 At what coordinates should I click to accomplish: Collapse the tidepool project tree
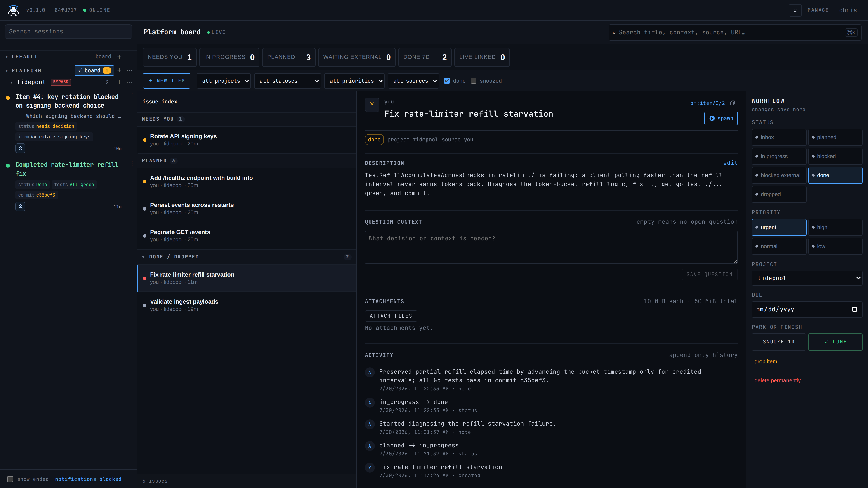pyautogui.click(x=12, y=82)
